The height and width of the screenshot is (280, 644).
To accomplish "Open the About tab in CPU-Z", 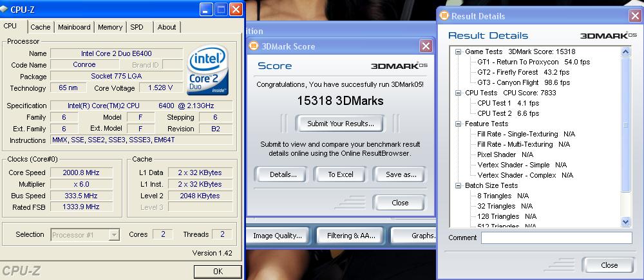I will pyautogui.click(x=167, y=27).
